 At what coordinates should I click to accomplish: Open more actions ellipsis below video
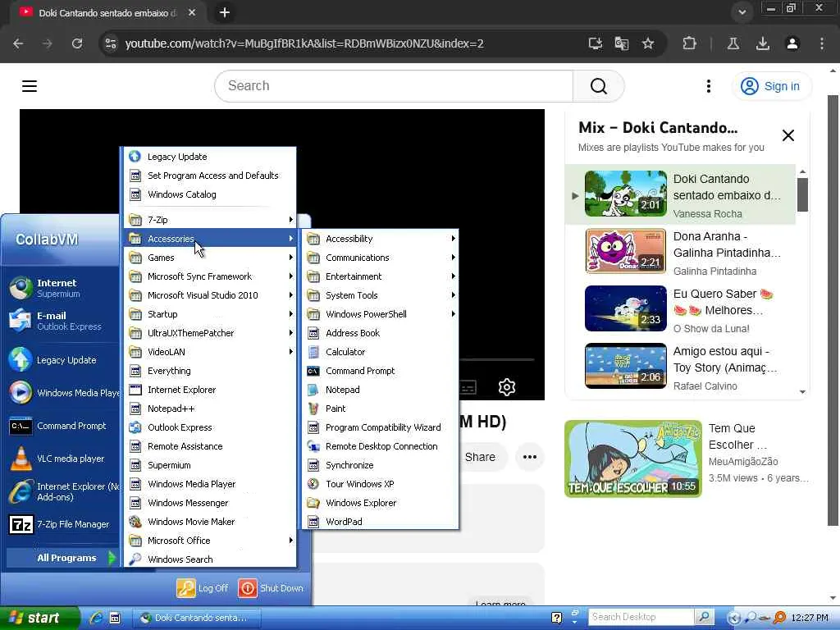coord(529,457)
